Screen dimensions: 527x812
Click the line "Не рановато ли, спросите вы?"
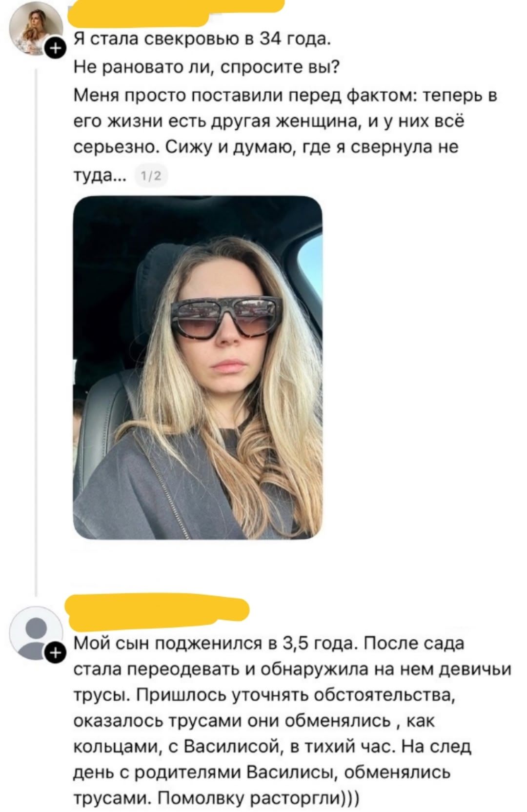206,67
